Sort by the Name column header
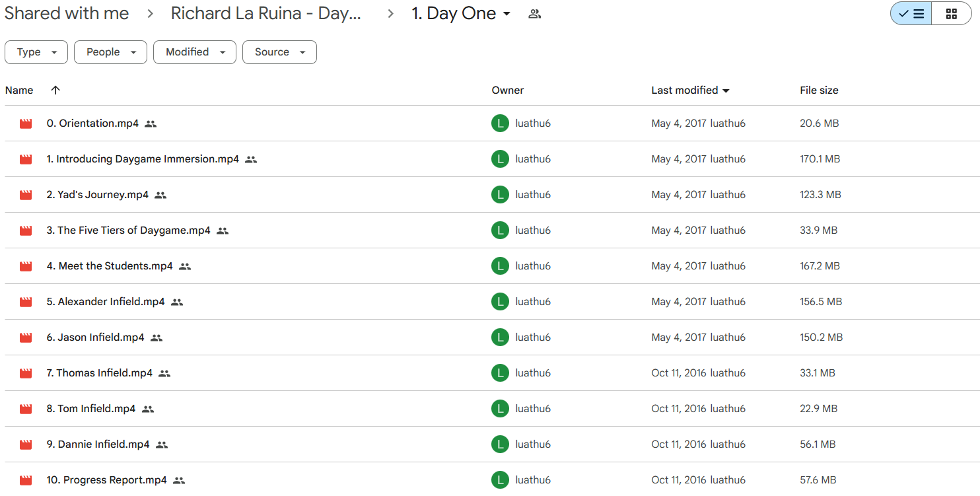The height and width of the screenshot is (496, 980). point(19,90)
